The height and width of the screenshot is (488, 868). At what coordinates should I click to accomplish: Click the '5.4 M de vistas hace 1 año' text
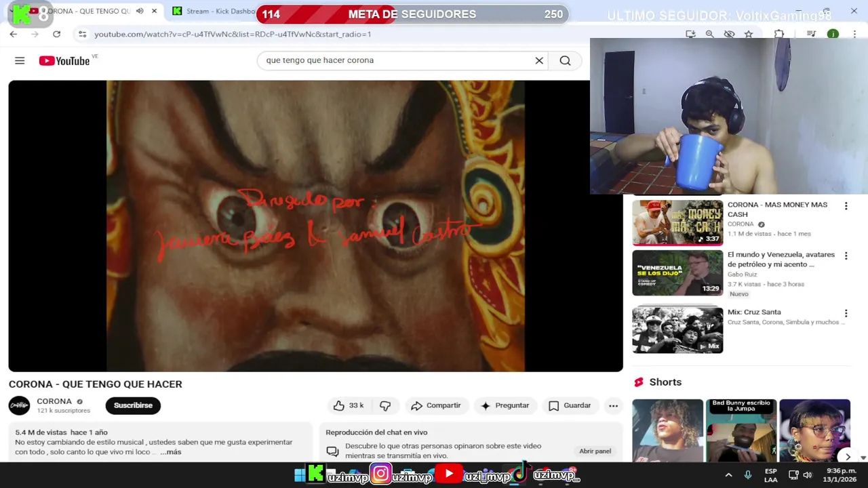click(x=62, y=432)
